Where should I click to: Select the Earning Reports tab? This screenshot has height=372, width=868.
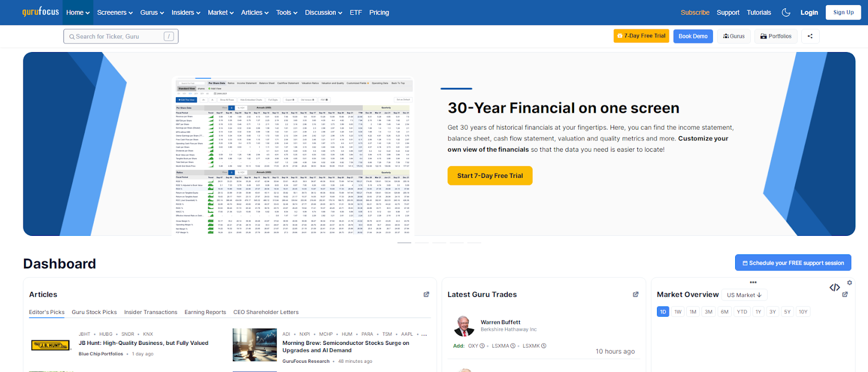pos(205,312)
